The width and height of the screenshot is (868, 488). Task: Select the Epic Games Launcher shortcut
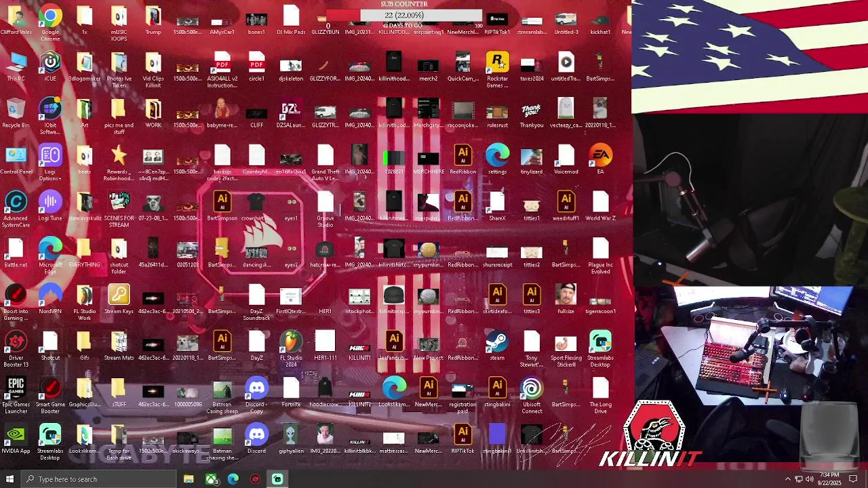point(16,395)
